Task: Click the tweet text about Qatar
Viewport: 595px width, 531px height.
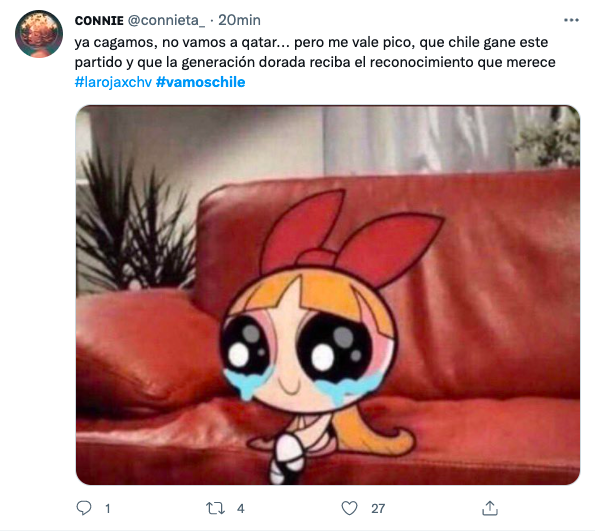Action: (x=315, y=62)
